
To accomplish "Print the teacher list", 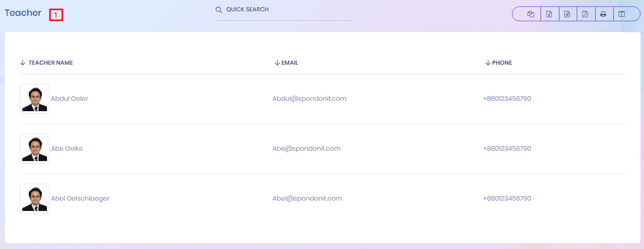I will 603,14.
